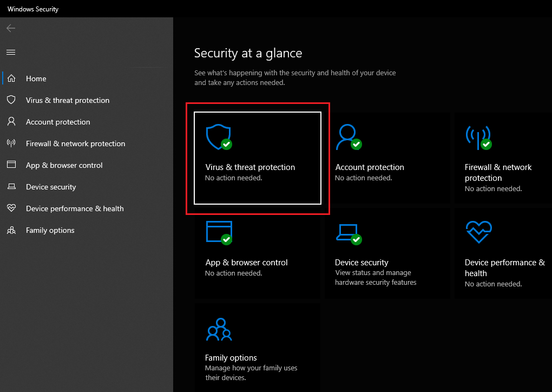Click the Virus & threat protection tile title

pos(250,167)
